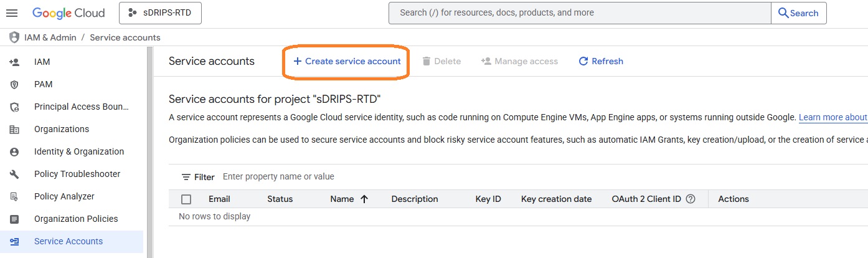Viewport: 868px width, 258px height.
Task: Click the PAM shield sidebar icon
Action: click(14, 84)
